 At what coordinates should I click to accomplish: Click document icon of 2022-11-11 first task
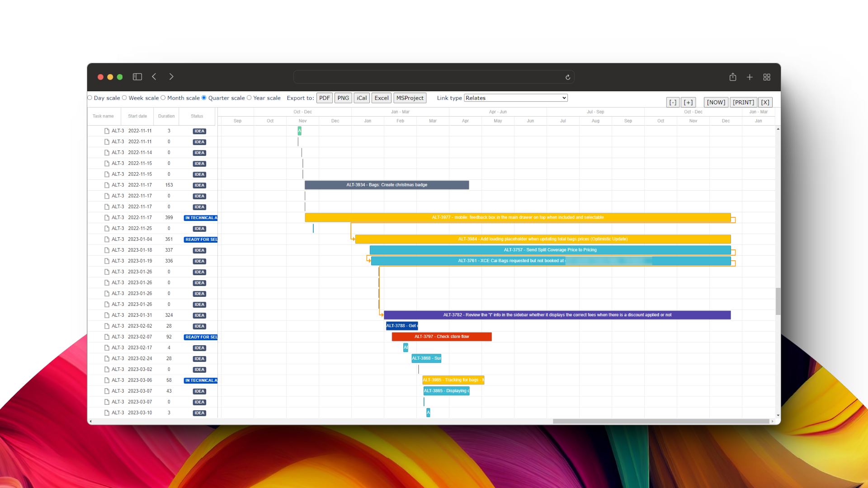pos(107,131)
